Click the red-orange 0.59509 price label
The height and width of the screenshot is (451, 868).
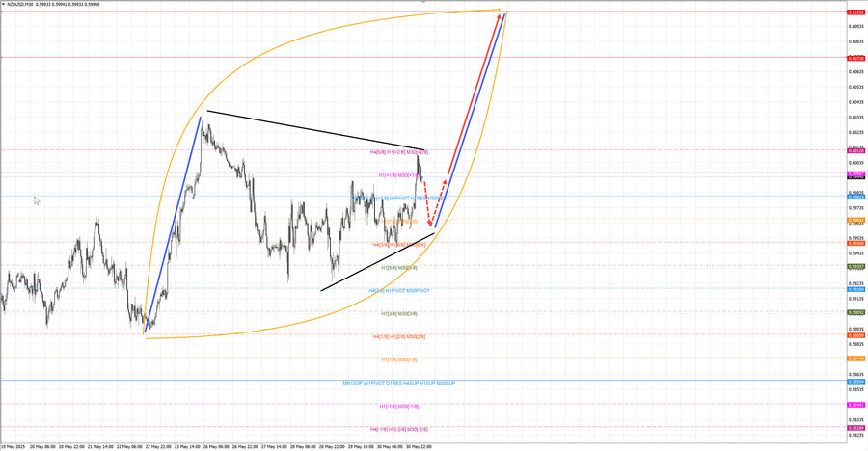856,243
